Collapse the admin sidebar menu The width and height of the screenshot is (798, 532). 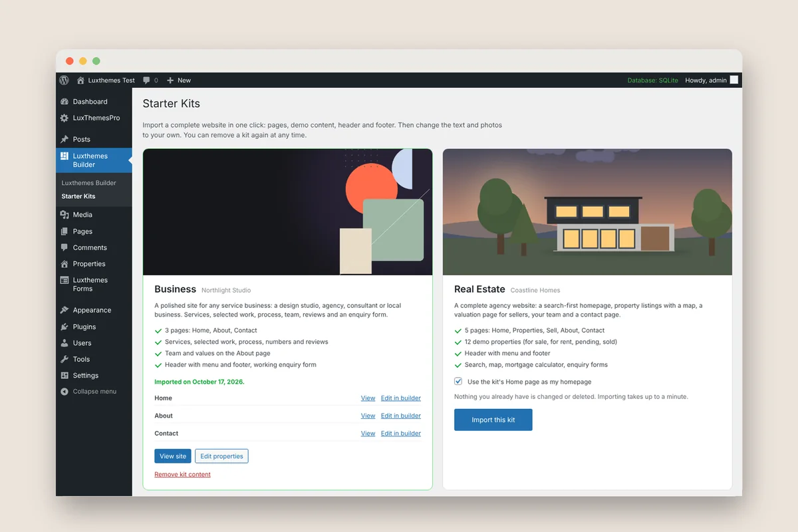coord(88,392)
